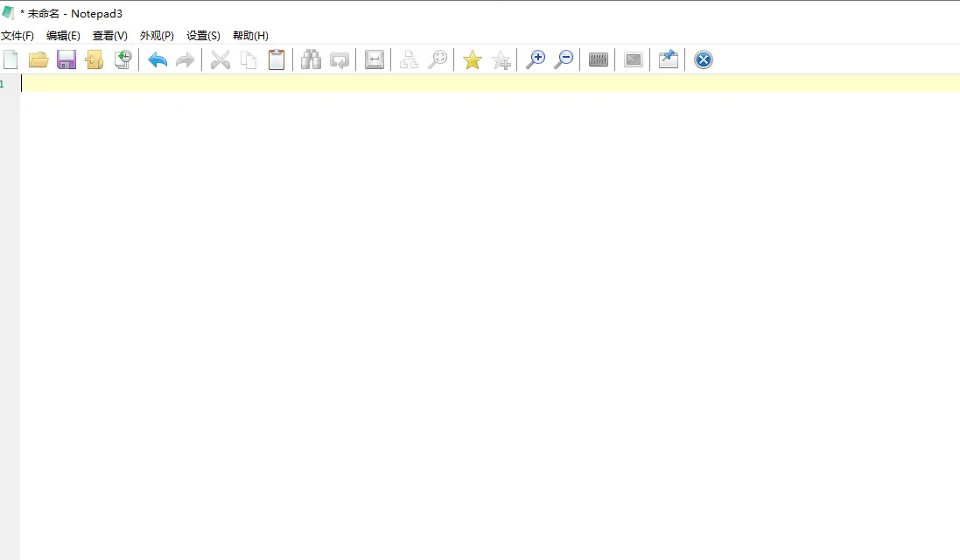
Task: Open the 设置(S) menu
Action: point(202,35)
